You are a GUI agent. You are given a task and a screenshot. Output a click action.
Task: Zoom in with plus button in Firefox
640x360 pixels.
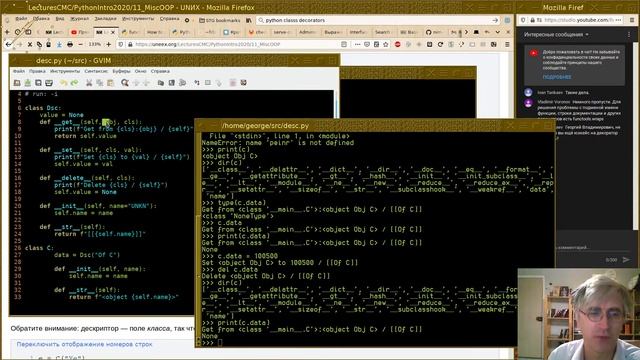(109, 44)
